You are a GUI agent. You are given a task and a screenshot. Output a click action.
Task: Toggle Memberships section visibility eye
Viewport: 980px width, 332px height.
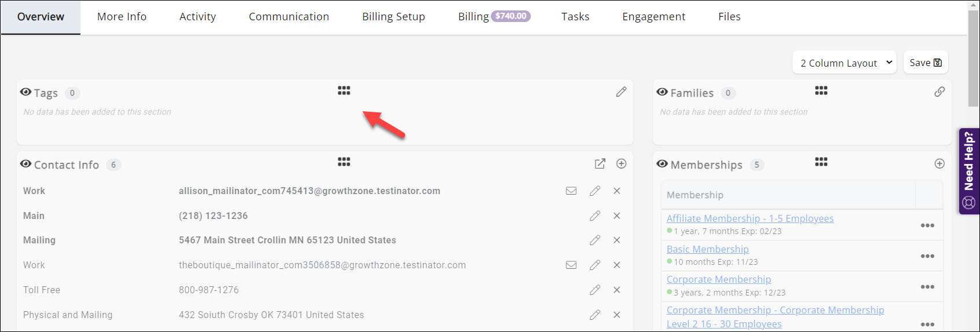click(x=662, y=164)
